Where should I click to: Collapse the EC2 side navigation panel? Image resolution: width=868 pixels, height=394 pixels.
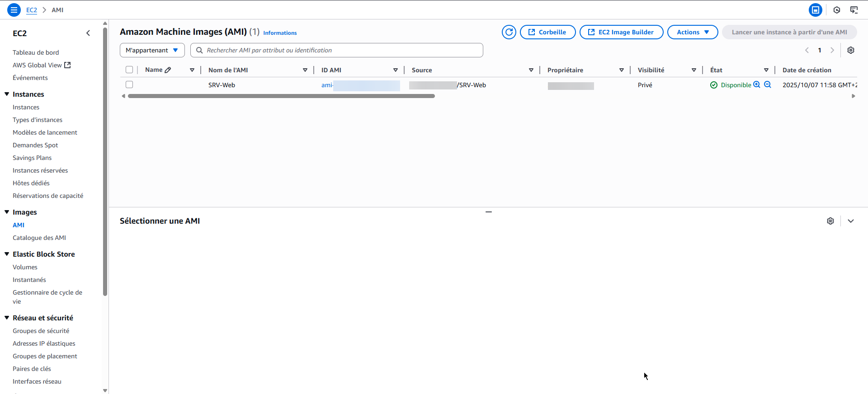(88, 33)
